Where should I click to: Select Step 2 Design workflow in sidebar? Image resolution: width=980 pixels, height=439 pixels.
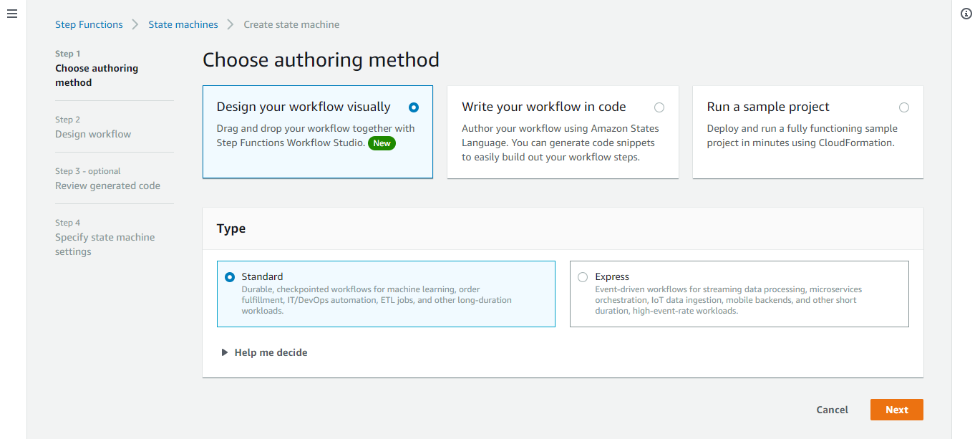(93, 134)
